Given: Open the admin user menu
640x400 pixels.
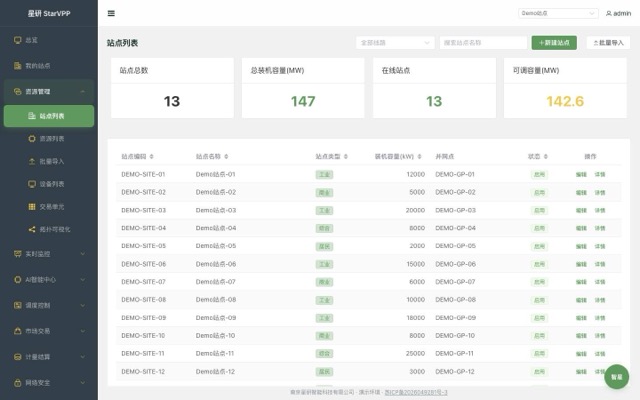Looking at the screenshot, I should click(618, 13).
